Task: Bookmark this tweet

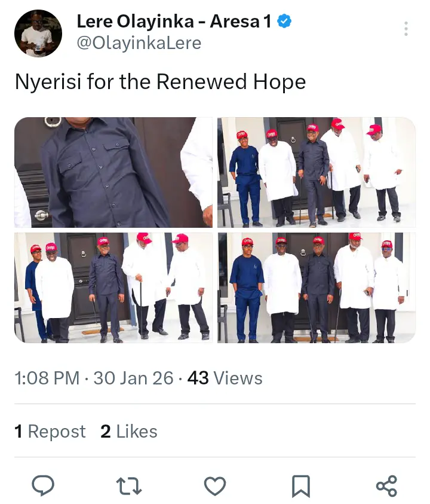Action: 301,485
